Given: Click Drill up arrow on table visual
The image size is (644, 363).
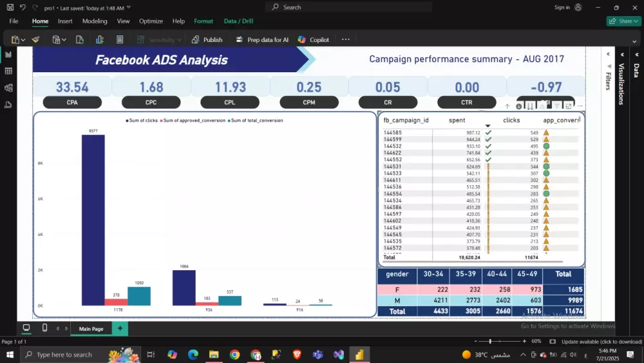Looking at the screenshot, I should pos(507,106).
